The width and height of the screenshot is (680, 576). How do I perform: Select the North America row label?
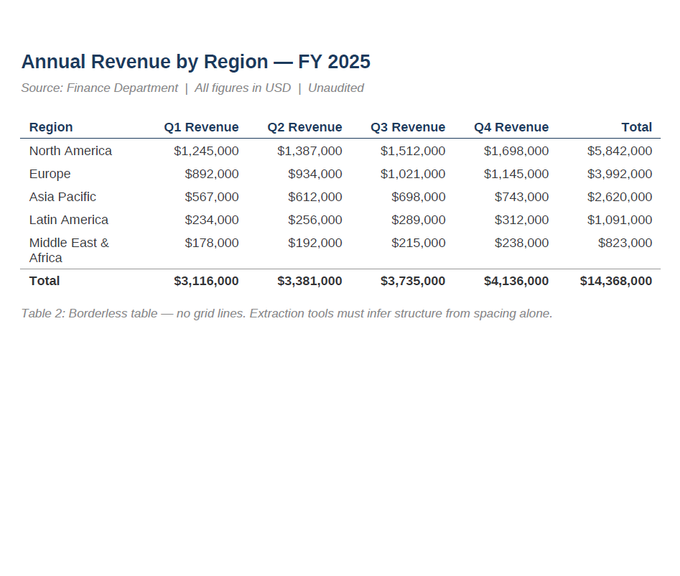70,151
